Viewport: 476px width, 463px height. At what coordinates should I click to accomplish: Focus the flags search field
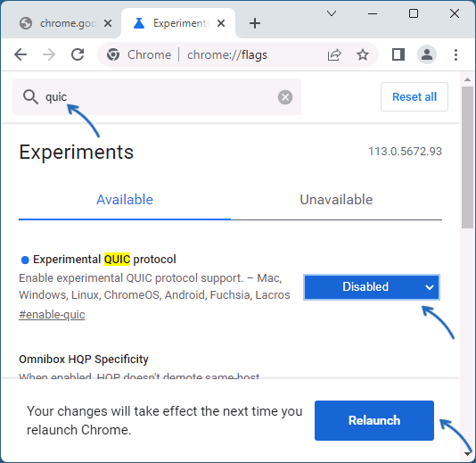157,97
